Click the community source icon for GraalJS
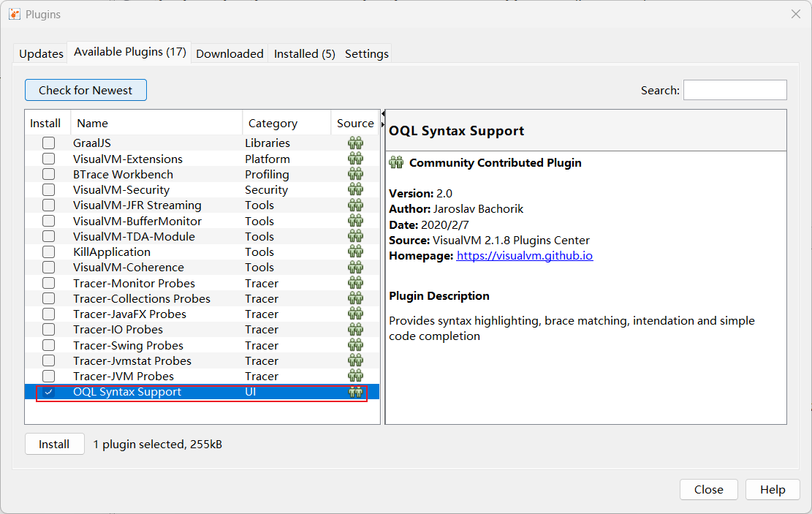Viewport: 812px width, 514px height. click(355, 143)
